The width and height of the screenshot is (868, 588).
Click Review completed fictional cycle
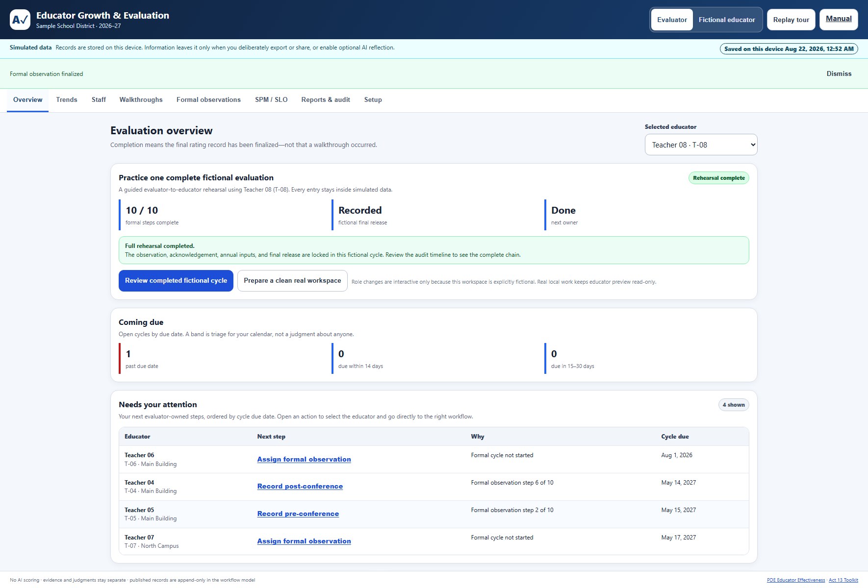pyautogui.click(x=176, y=281)
